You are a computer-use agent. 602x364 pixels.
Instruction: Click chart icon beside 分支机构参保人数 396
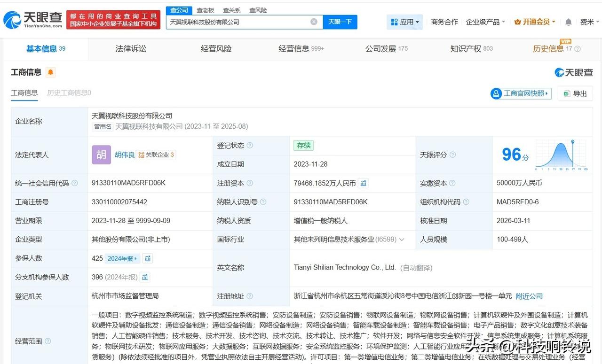pyautogui.click(x=145, y=277)
